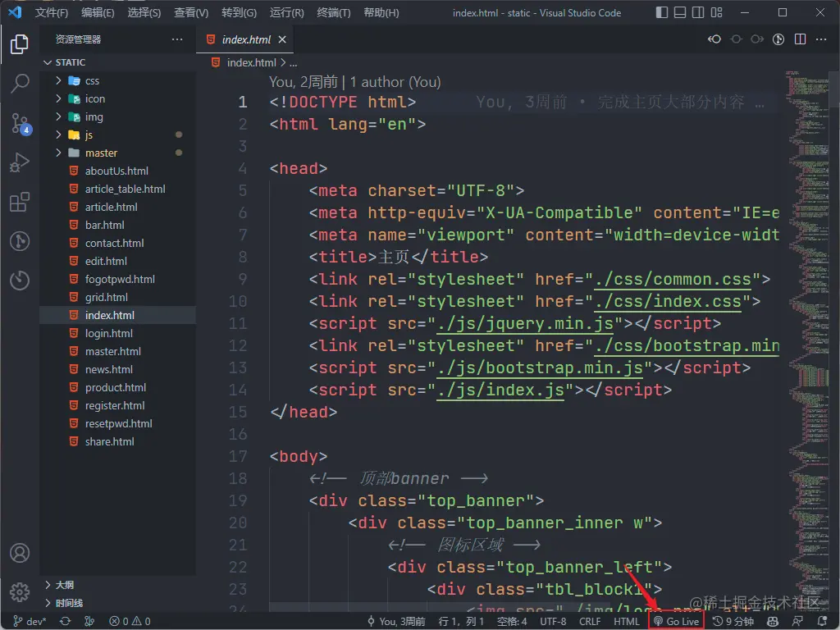Split the editor to the right
The width and height of the screenshot is (840, 630).
coord(800,39)
